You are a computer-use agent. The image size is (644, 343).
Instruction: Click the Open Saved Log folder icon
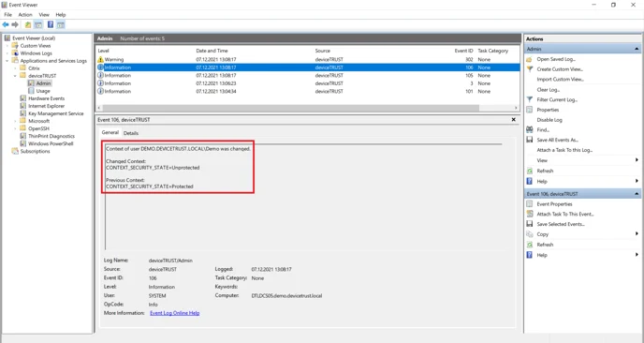pos(530,59)
